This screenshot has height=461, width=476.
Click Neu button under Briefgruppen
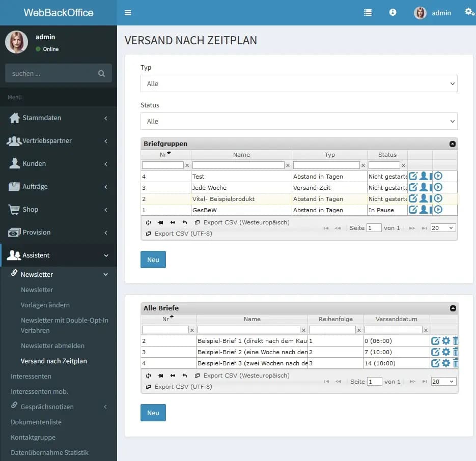click(x=153, y=260)
